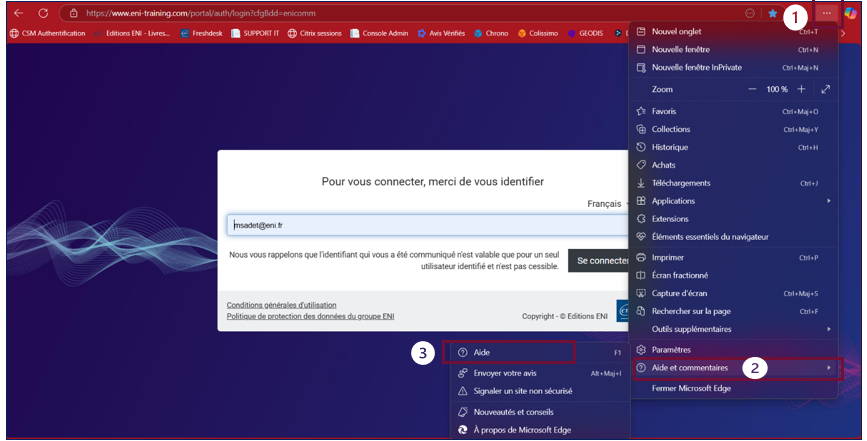The image size is (867, 441).
Task: Choose Nouvelle fenêtre InPrivate
Action: (x=733, y=67)
